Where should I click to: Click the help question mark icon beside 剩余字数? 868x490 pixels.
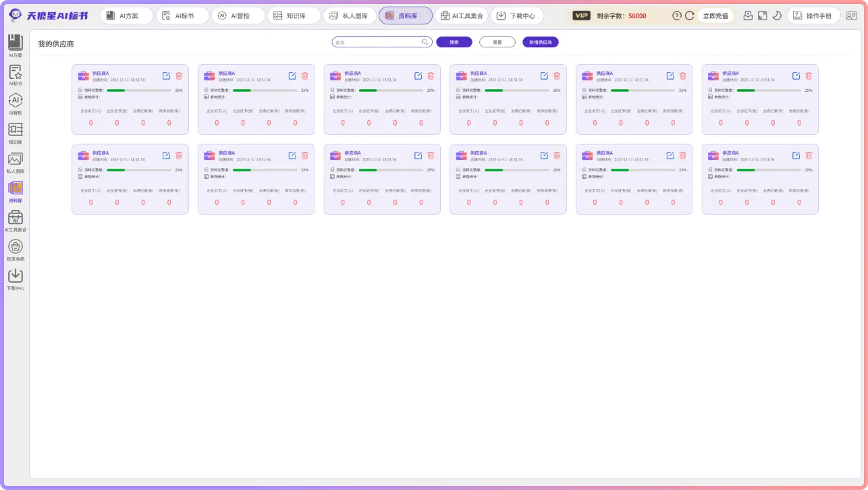677,16
